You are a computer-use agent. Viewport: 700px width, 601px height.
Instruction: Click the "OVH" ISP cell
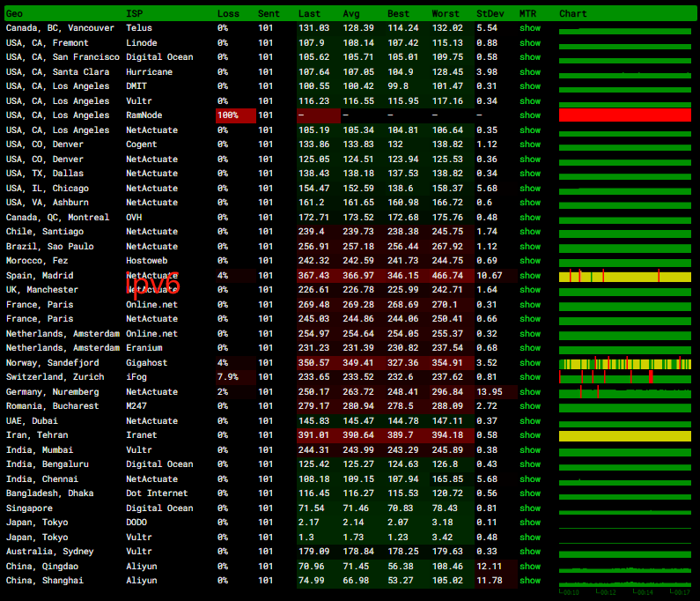pyautogui.click(x=134, y=217)
